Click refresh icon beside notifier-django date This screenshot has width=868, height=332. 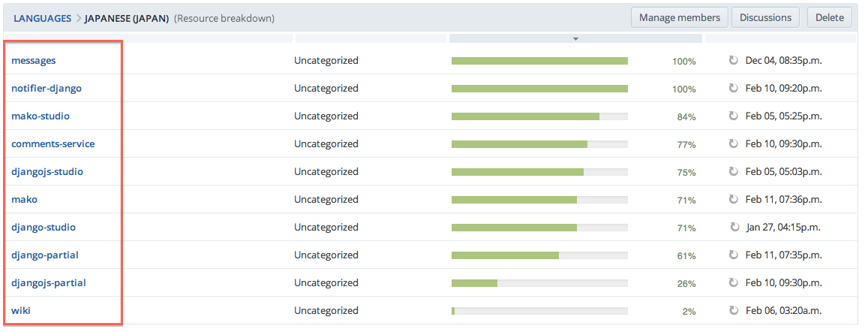(733, 89)
